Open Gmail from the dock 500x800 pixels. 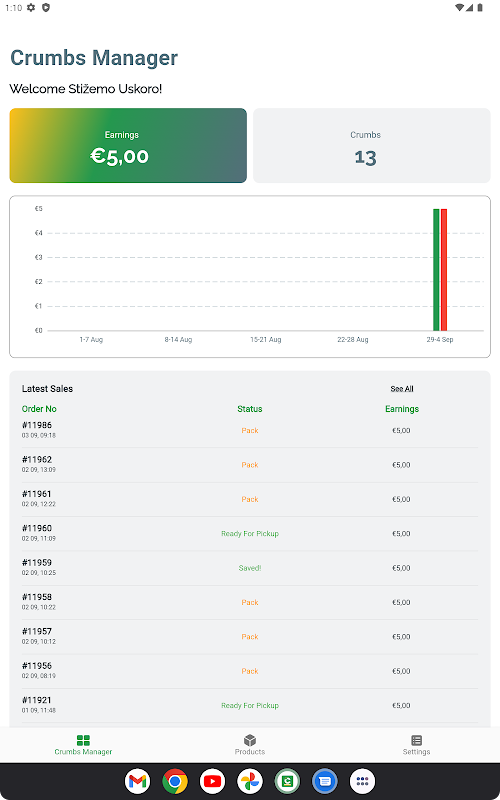[x=137, y=781]
